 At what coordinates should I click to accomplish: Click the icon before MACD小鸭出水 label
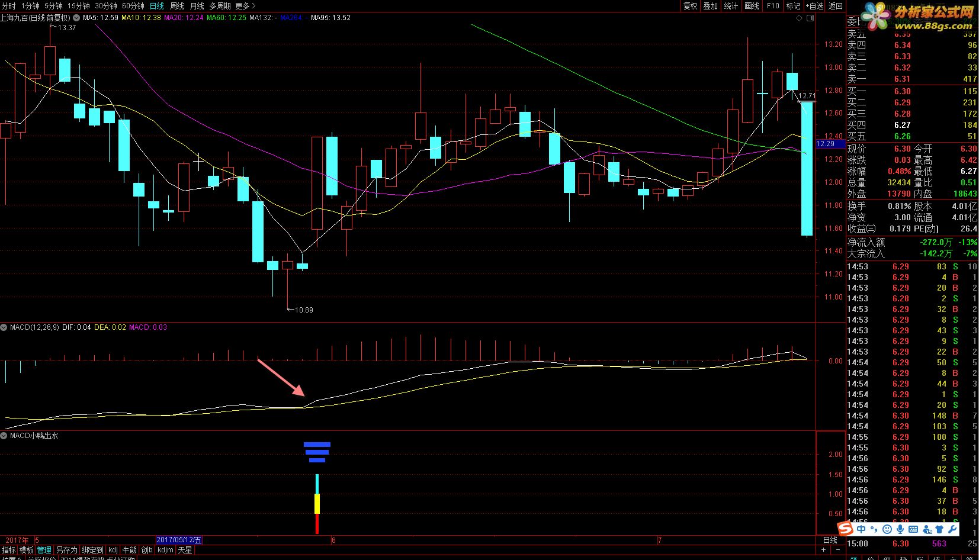4,436
